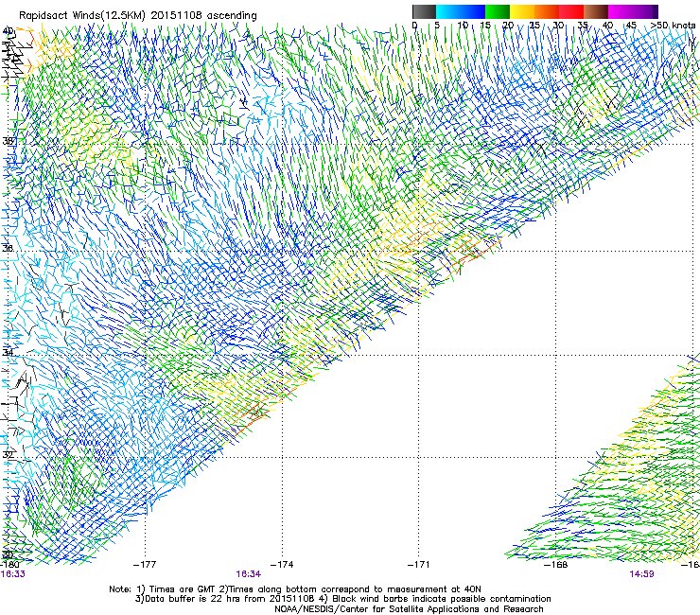Click the 'Rapidscat Winds(12.5KM) 20151108 ascending' title
The width and height of the screenshot is (700, 615).
[x=138, y=16]
